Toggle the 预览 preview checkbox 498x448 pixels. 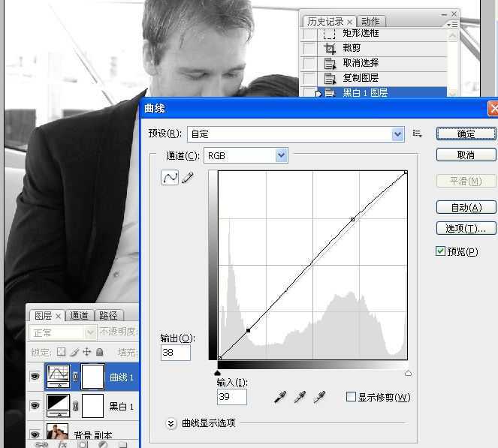point(440,251)
